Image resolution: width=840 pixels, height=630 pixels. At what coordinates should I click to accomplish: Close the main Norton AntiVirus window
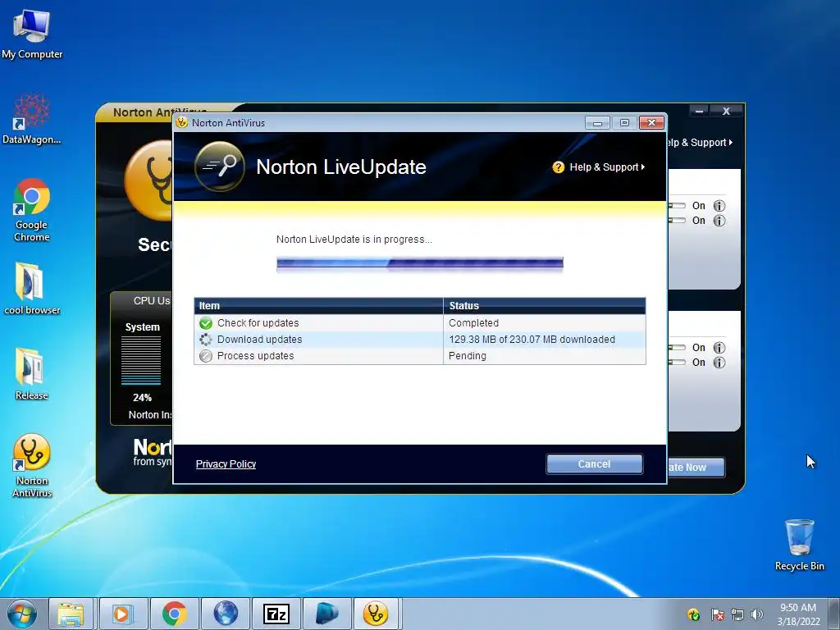pos(727,111)
